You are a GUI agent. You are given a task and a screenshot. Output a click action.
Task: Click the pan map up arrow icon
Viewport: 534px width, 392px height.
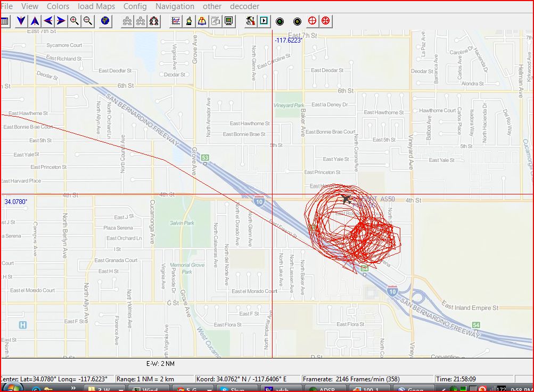click(x=35, y=21)
